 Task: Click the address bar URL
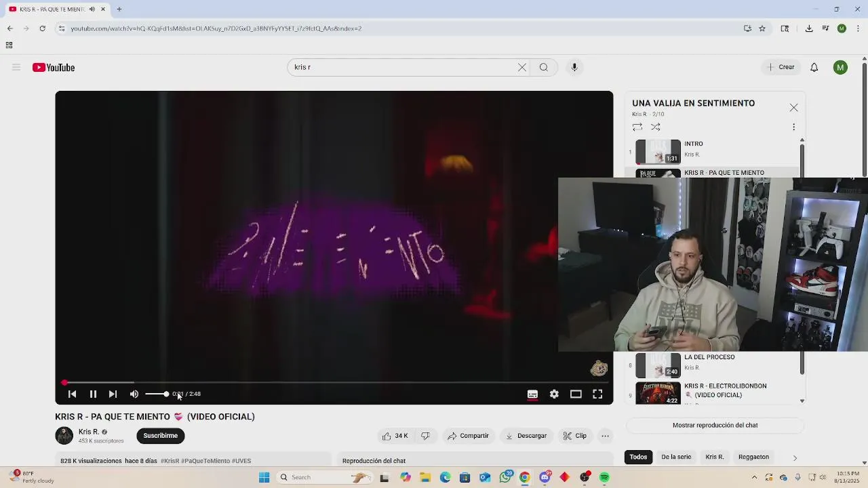[x=216, y=28]
